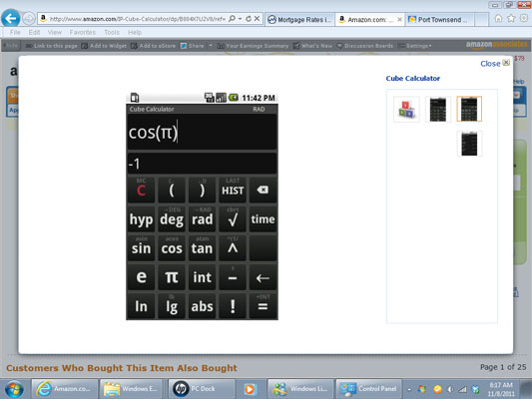The image size is (532, 399).
Task: Click the caret power key
Action: pos(233,248)
